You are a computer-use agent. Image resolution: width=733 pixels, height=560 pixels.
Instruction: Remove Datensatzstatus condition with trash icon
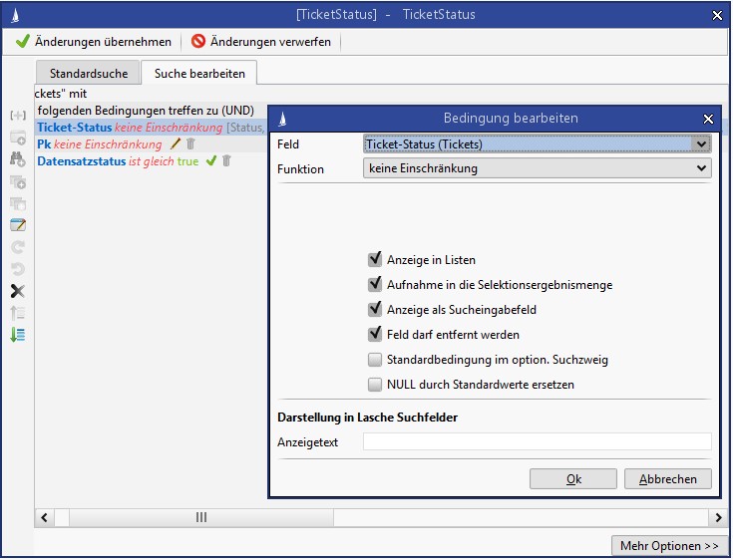coord(226,161)
